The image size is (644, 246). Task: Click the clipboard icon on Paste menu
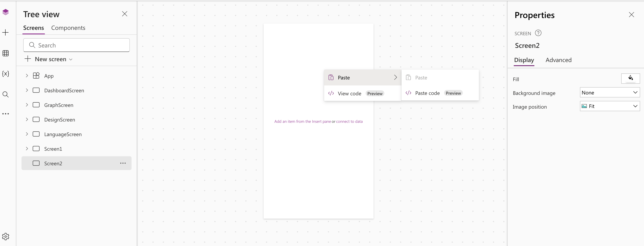(x=331, y=77)
